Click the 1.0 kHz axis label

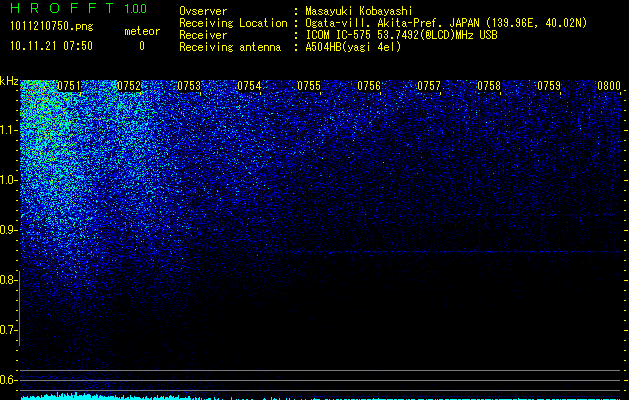coord(8,180)
